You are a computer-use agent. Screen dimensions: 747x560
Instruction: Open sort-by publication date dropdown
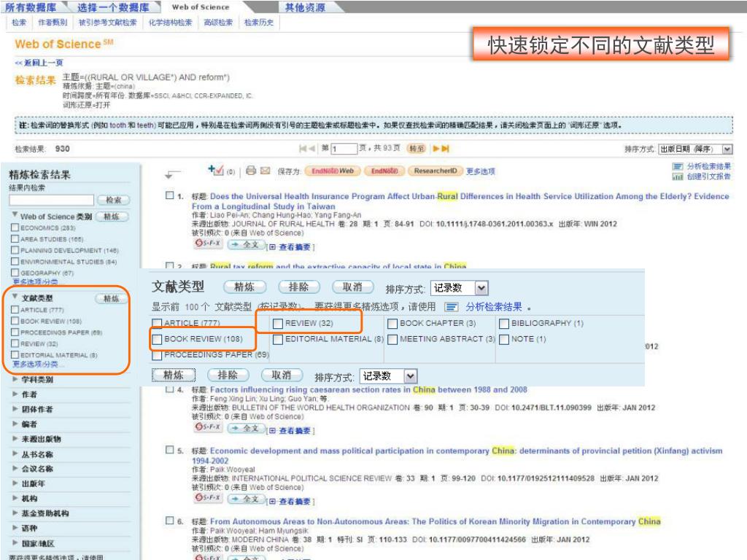point(727,149)
